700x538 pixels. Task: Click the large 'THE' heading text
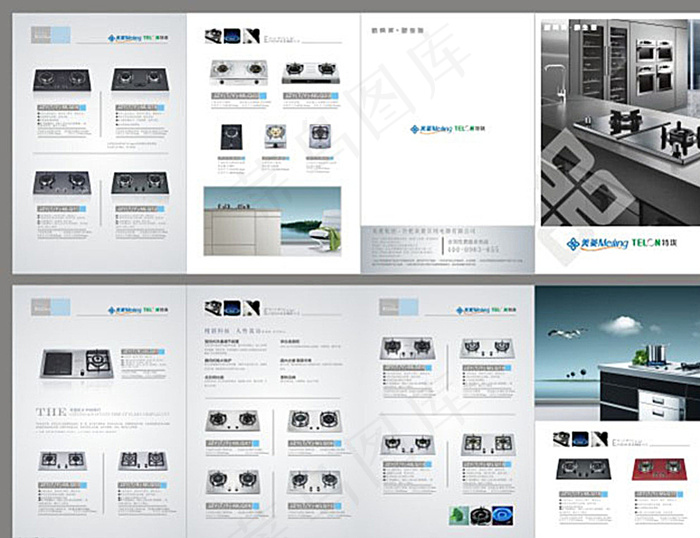pos(51,412)
